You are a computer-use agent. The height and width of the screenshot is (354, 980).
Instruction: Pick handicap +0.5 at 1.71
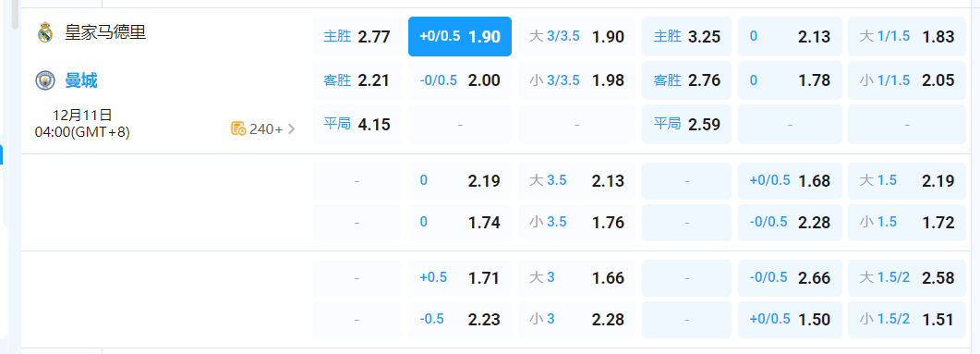coord(460,277)
